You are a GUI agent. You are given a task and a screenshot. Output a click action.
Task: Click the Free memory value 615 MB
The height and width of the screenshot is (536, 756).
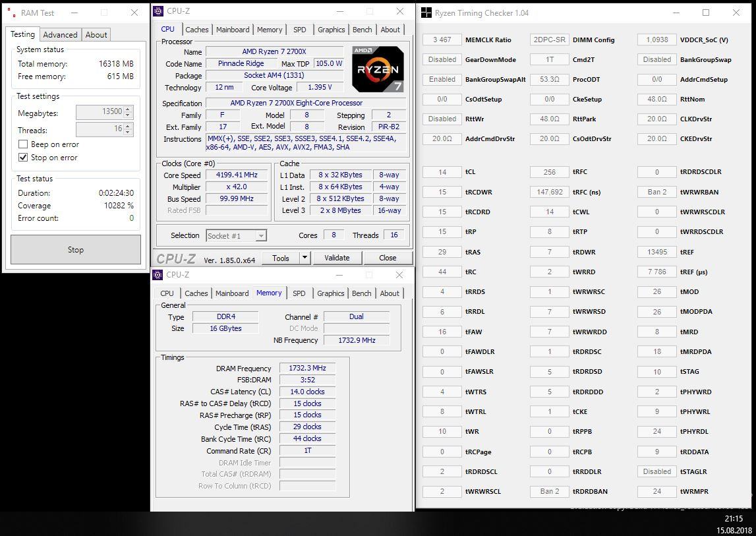(x=120, y=76)
